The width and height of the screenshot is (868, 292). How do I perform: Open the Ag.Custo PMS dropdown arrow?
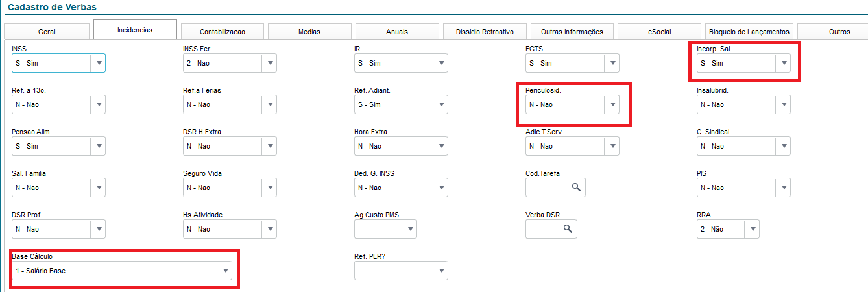point(410,229)
